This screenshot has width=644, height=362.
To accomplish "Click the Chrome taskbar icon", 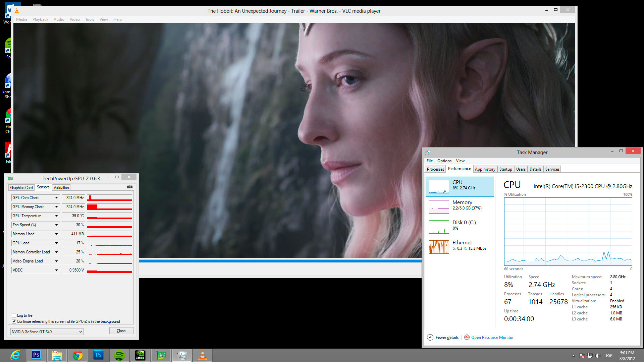I will click(77, 355).
